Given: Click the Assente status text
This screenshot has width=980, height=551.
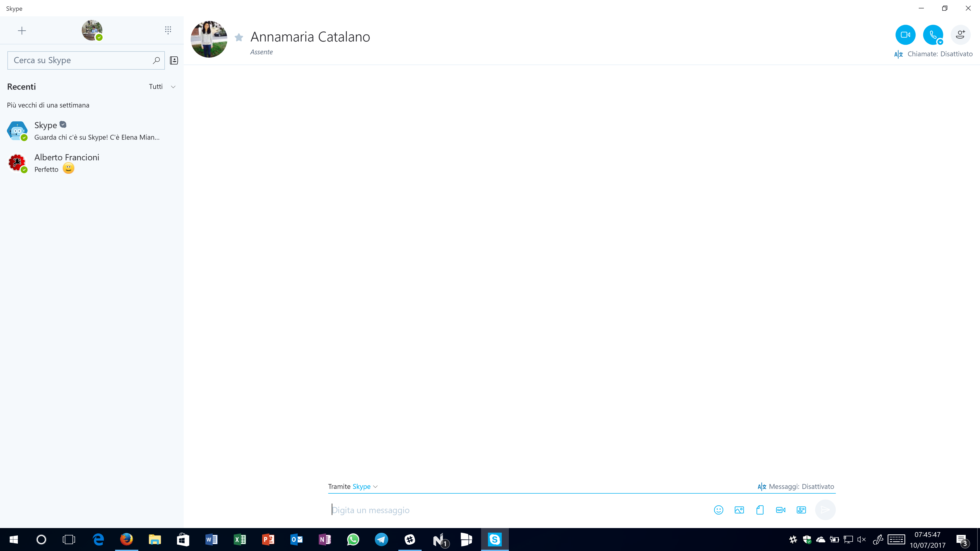Looking at the screenshot, I should 261,52.
